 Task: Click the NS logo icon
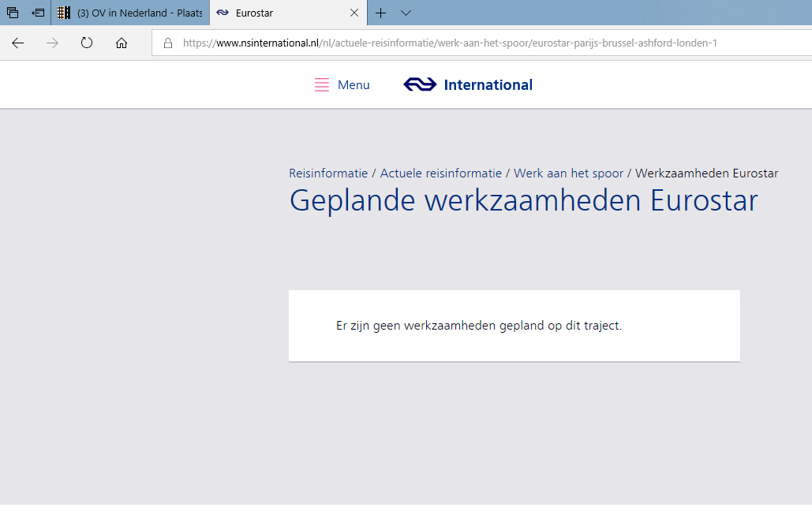(x=420, y=84)
